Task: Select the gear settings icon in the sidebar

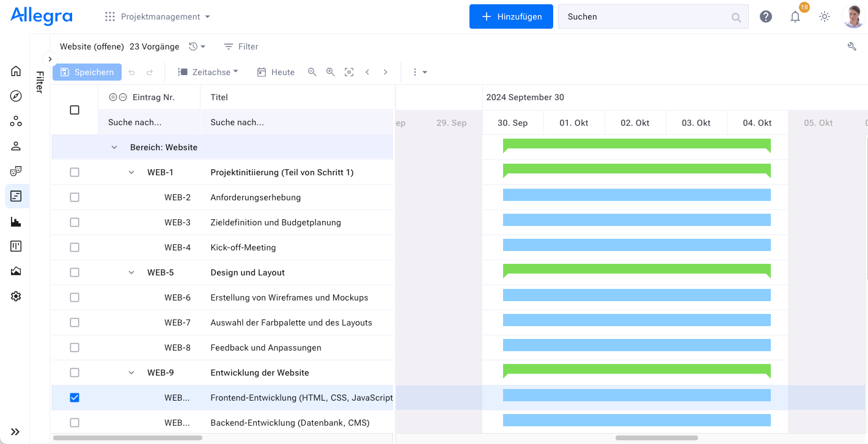Action: [x=16, y=296]
